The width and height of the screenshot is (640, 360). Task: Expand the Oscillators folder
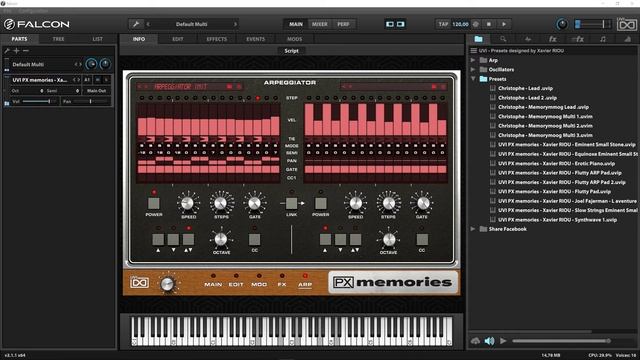tap(473, 69)
